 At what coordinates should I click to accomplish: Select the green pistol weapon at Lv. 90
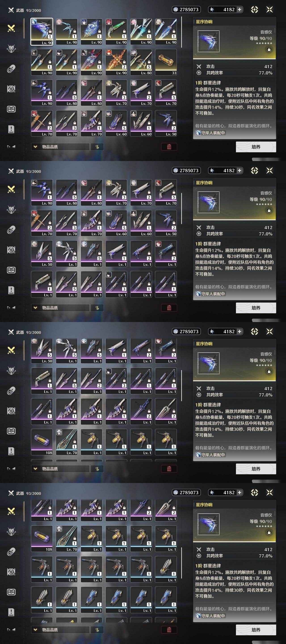(x=116, y=32)
